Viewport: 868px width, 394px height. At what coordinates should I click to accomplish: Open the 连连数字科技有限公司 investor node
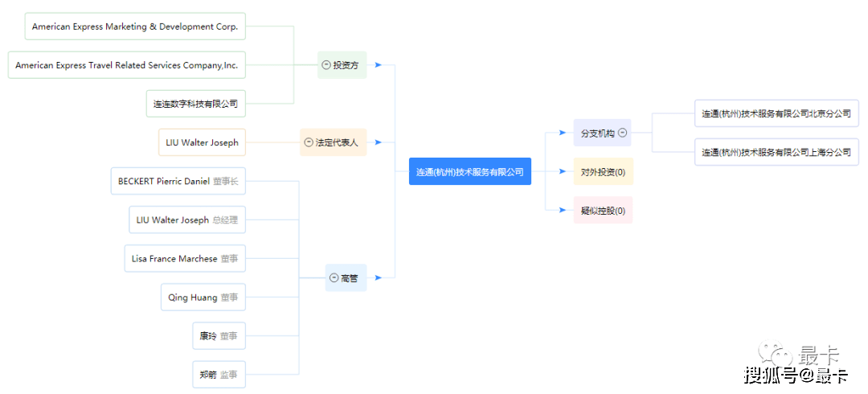click(x=196, y=104)
